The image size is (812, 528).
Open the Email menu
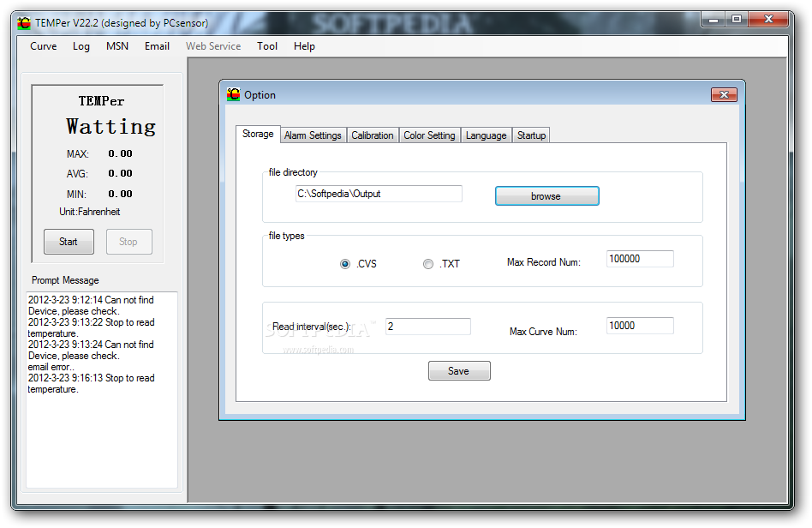click(x=157, y=46)
